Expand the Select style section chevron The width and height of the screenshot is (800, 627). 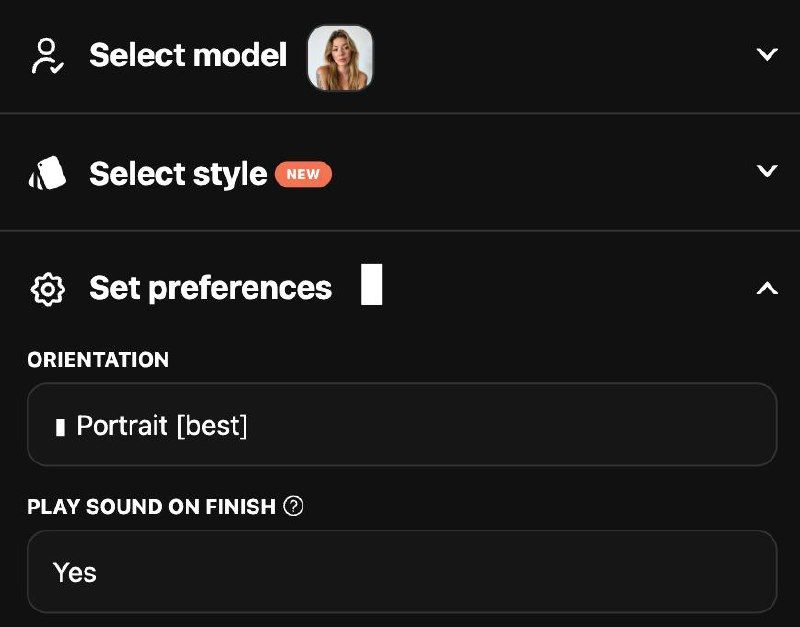[767, 171]
